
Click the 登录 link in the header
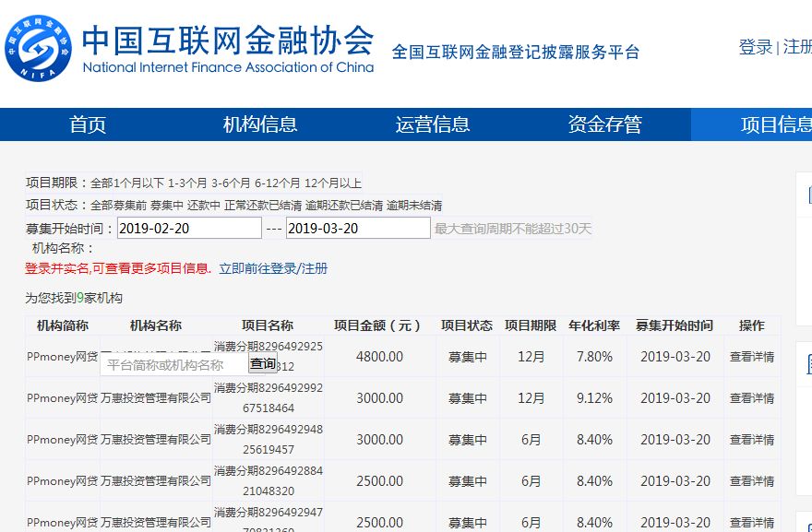tap(756, 47)
